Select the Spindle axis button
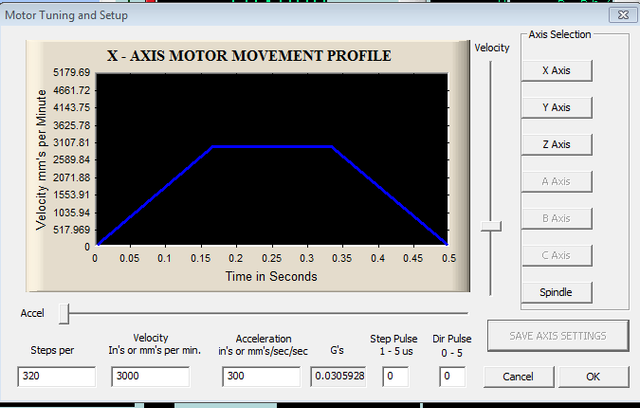 coord(556,293)
